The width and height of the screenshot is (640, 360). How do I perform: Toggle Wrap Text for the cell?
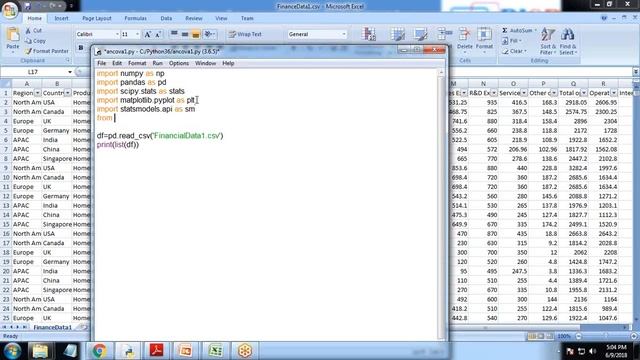245,34
